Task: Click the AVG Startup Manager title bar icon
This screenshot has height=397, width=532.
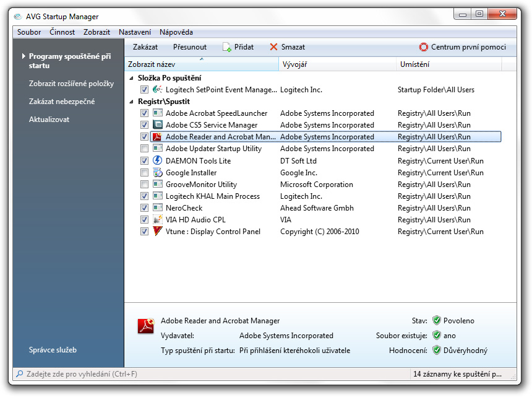Action: click(18, 16)
